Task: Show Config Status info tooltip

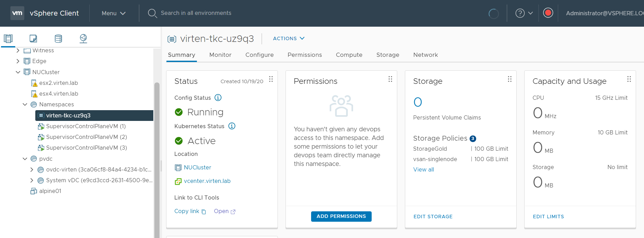Action: tap(218, 97)
